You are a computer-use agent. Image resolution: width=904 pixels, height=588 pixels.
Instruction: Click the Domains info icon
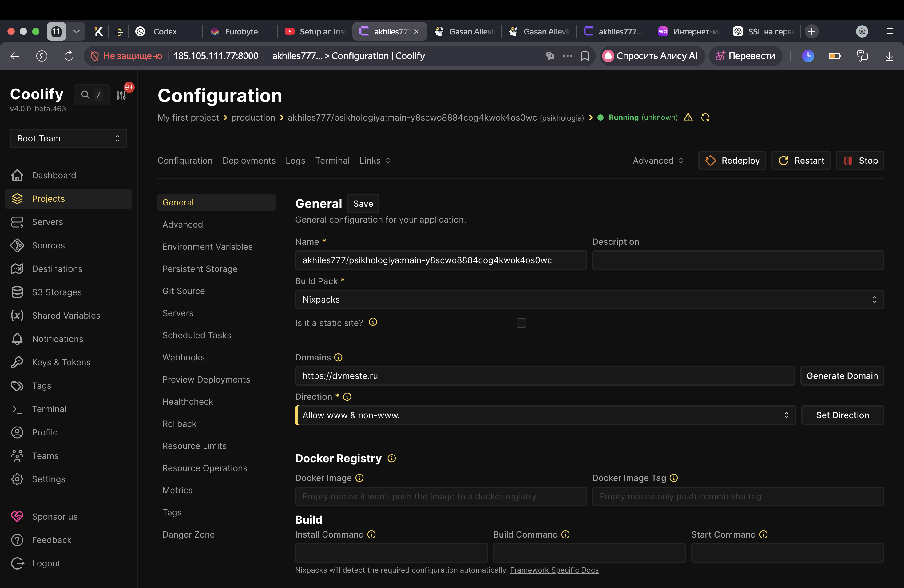pos(338,357)
